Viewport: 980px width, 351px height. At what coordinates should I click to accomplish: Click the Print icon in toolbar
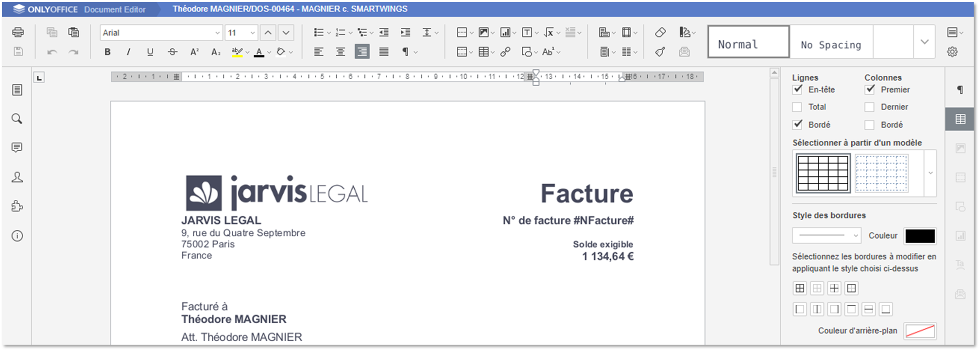18,33
